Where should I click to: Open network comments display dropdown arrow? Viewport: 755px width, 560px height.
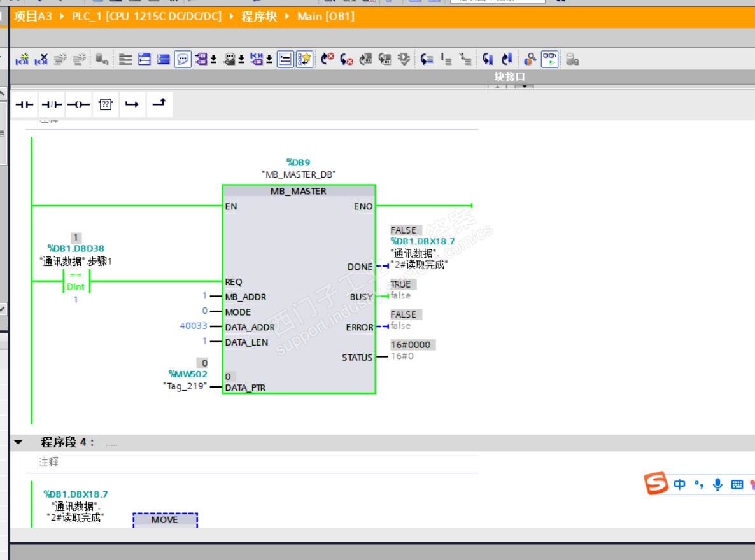pyautogui.click(x=269, y=59)
